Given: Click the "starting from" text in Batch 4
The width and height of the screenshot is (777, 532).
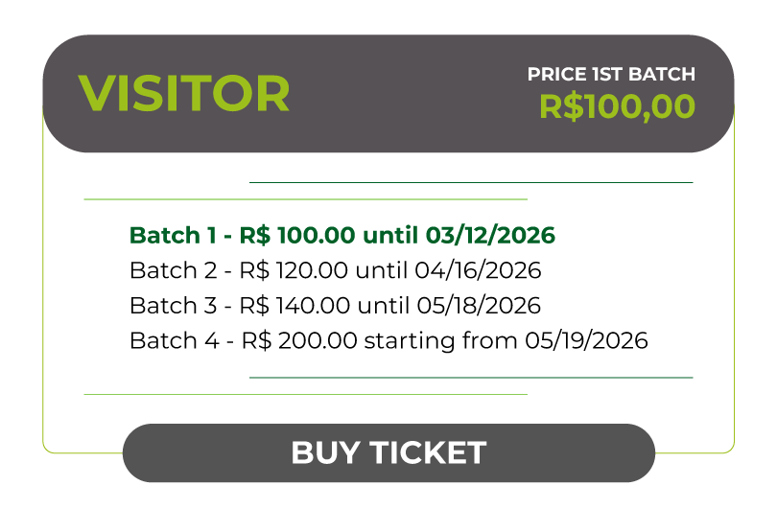Looking at the screenshot, I should (x=436, y=340).
